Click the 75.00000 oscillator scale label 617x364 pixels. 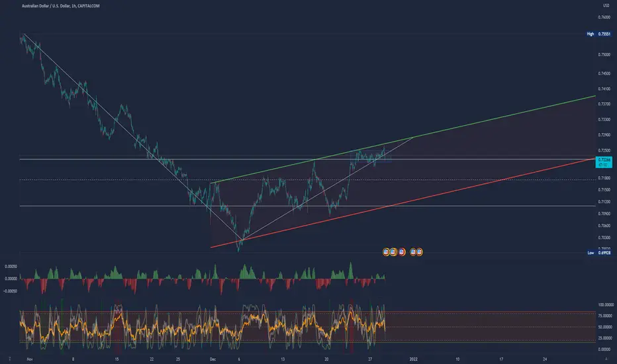tap(606, 316)
